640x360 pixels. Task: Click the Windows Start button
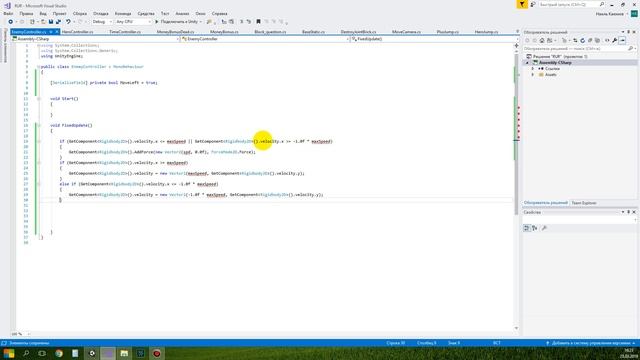(x=9, y=353)
